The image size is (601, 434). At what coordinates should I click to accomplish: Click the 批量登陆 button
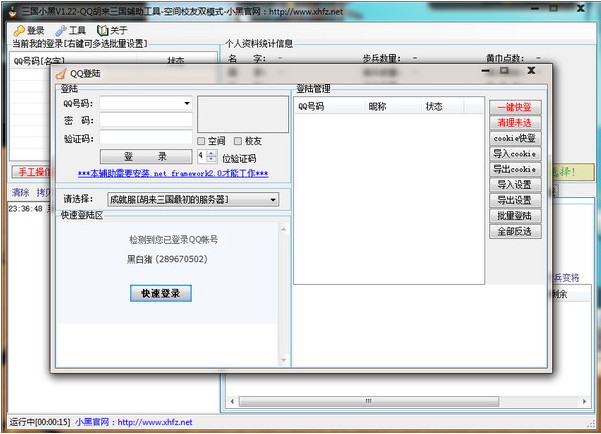(515, 216)
